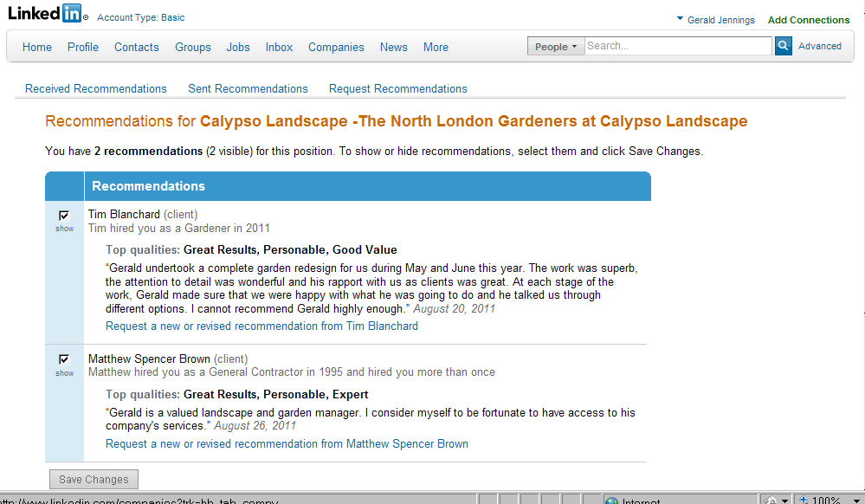Click the blue search magnifier button
865x504 pixels.
783,46
